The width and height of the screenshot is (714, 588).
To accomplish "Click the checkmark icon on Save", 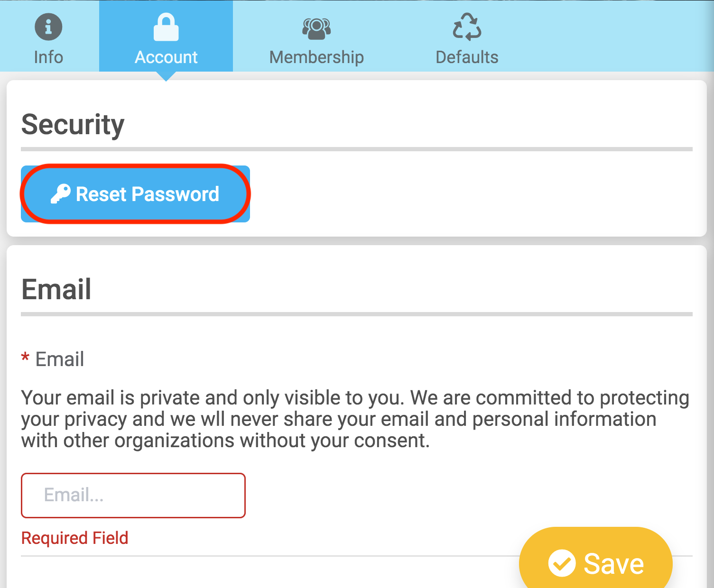I will point(562,563).
